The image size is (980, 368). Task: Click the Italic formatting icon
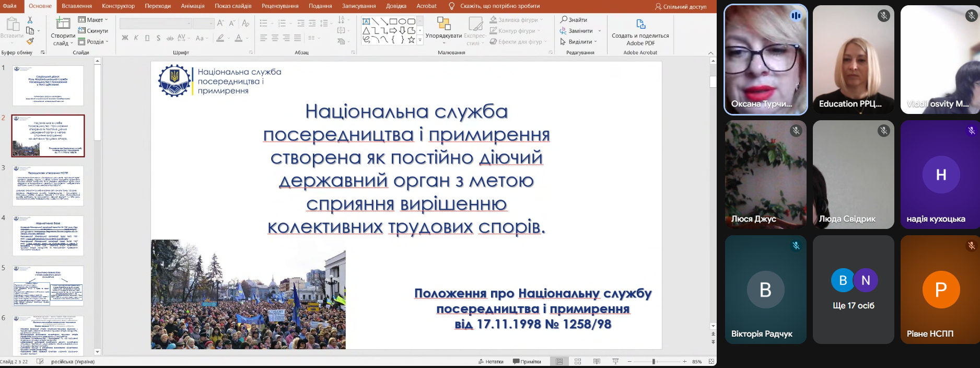[x=136, y=38]
